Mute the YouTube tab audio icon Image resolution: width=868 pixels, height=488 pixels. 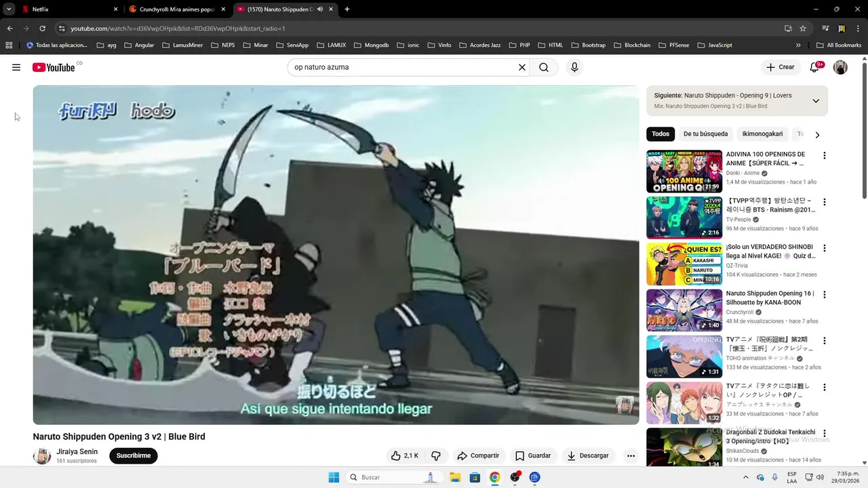(x=320, y=9)
